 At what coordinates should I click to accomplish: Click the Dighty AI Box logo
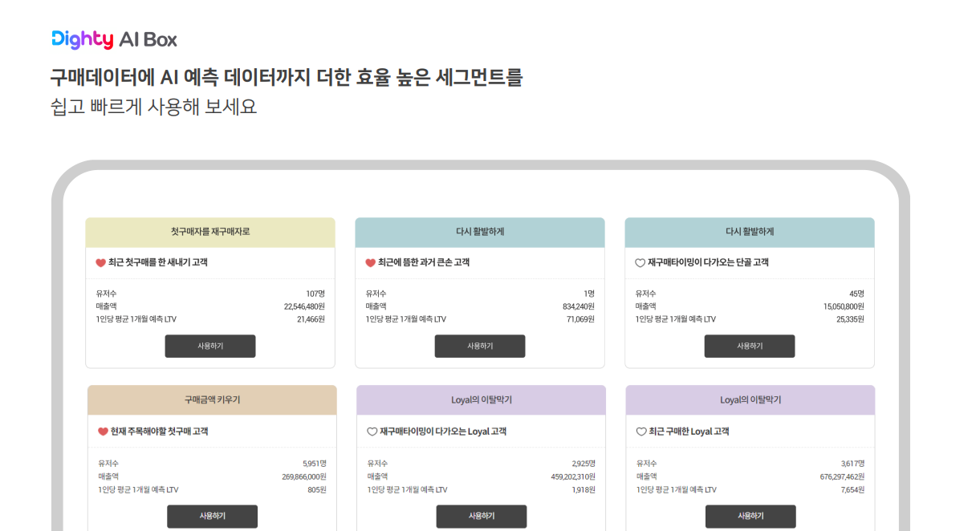pyautogui.click(x=114, y=39)
